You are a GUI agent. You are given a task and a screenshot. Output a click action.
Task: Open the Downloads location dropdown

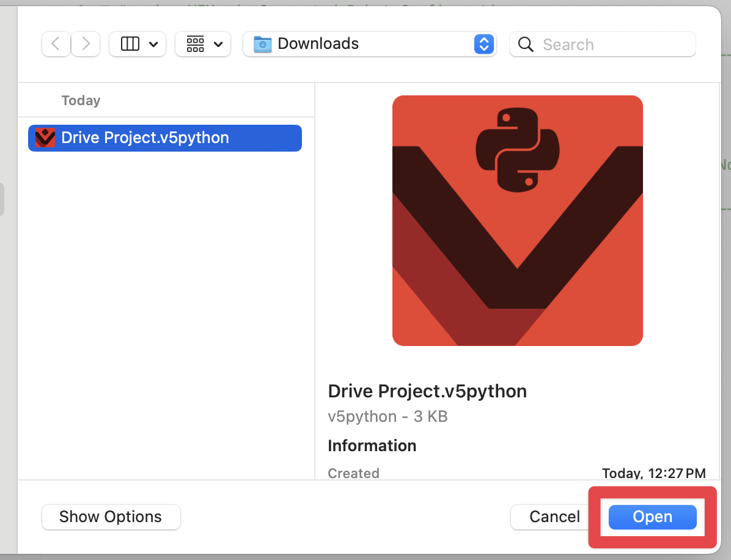click(x=483, y=43)
